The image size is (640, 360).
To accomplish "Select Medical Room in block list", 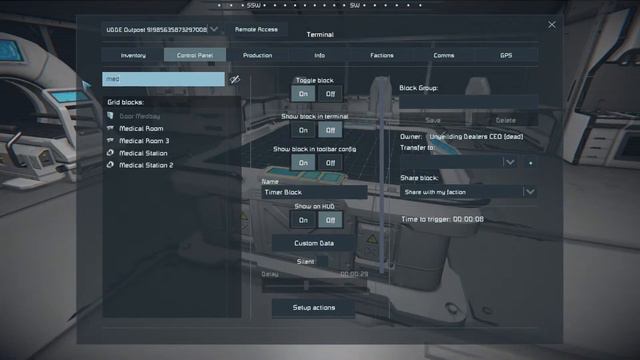I will pos(141,129).
